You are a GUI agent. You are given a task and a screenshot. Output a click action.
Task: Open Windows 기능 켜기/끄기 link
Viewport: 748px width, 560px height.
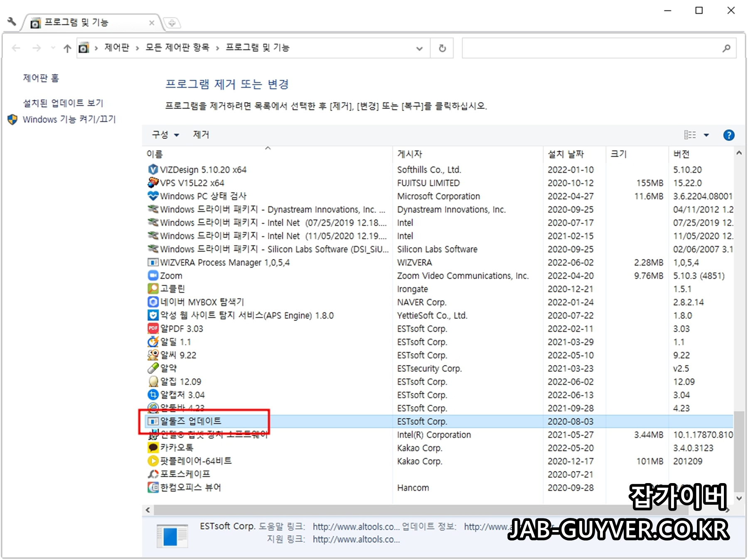(x=69, y=119)
